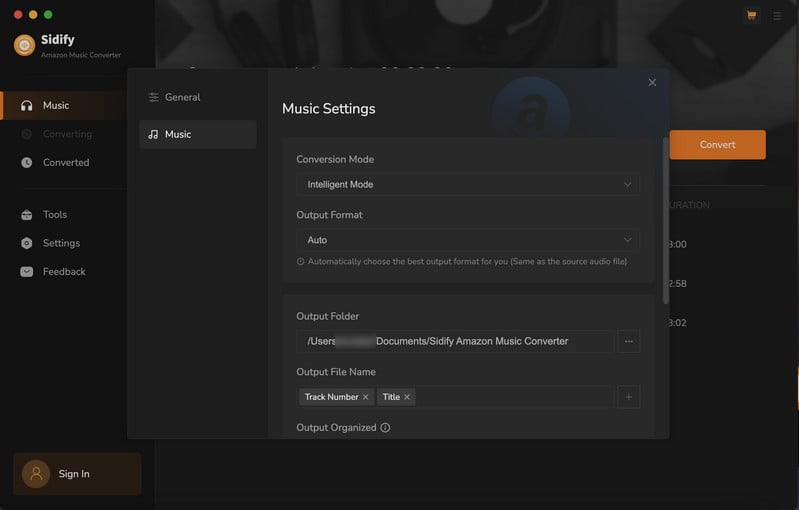Remove the Title tag
Screen dimensions: 799x510
click(x=407, y=397)
